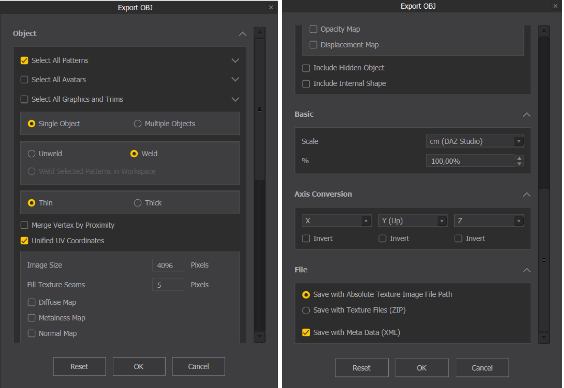Click scroll down arrow in right dialog scrollbar
Screen dimensions: 564x388
[543, 338]
